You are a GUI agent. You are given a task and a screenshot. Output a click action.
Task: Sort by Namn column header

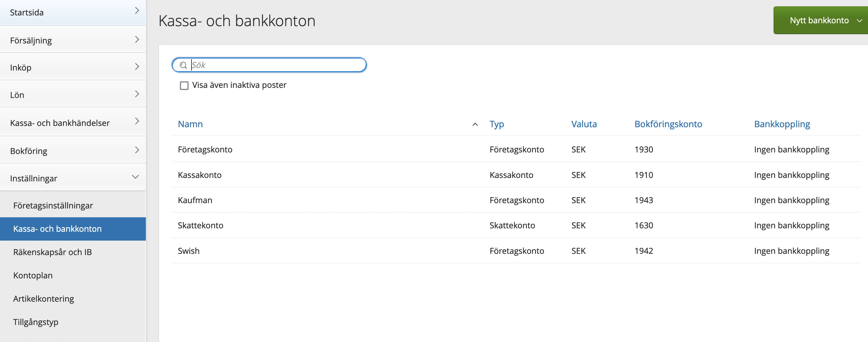190,124
